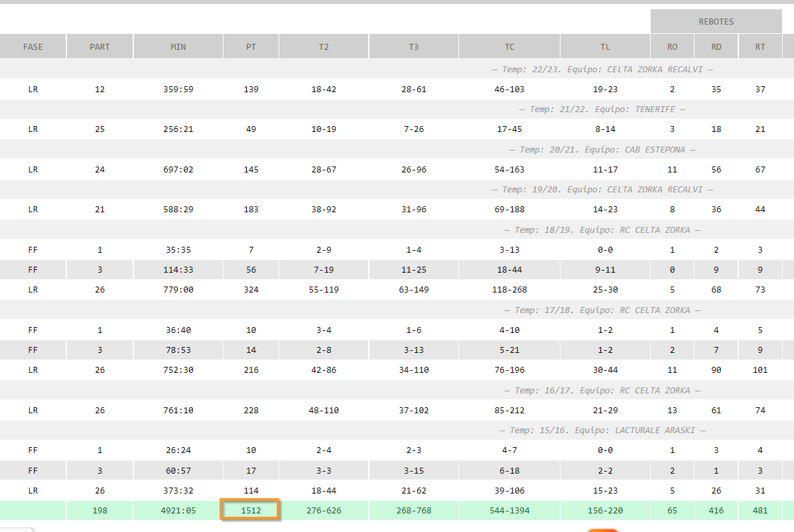This screenshot has height=532, width=794.
Task: Select the minutes value 60:57
Action: [x=178, y=471]
